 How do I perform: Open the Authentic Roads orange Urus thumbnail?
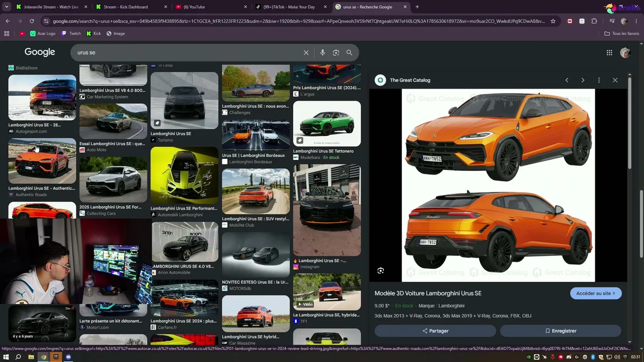[x=42, y=161]
